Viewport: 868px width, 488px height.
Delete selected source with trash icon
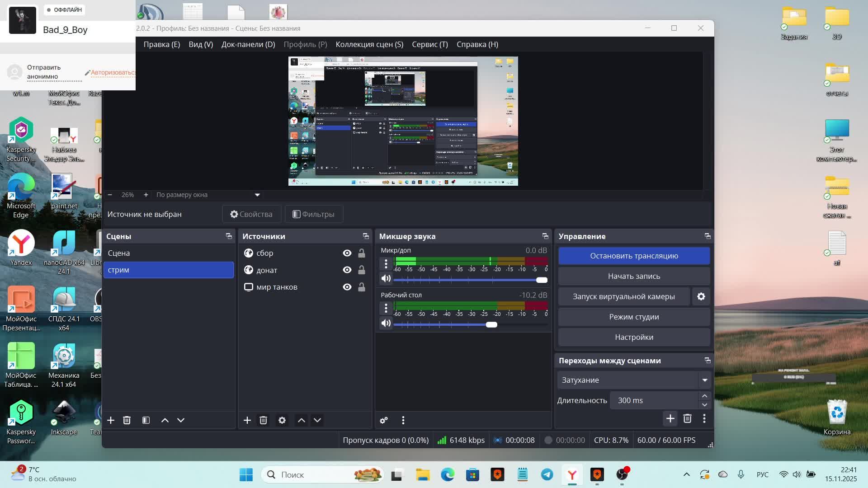tap(263, 420)
